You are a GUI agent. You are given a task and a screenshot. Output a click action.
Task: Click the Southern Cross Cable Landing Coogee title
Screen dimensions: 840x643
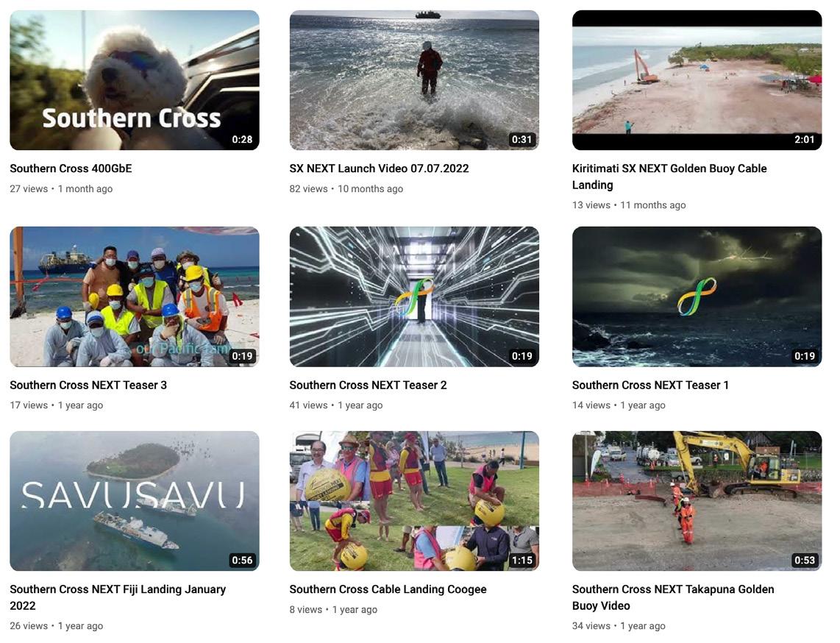tap(388, 589)
